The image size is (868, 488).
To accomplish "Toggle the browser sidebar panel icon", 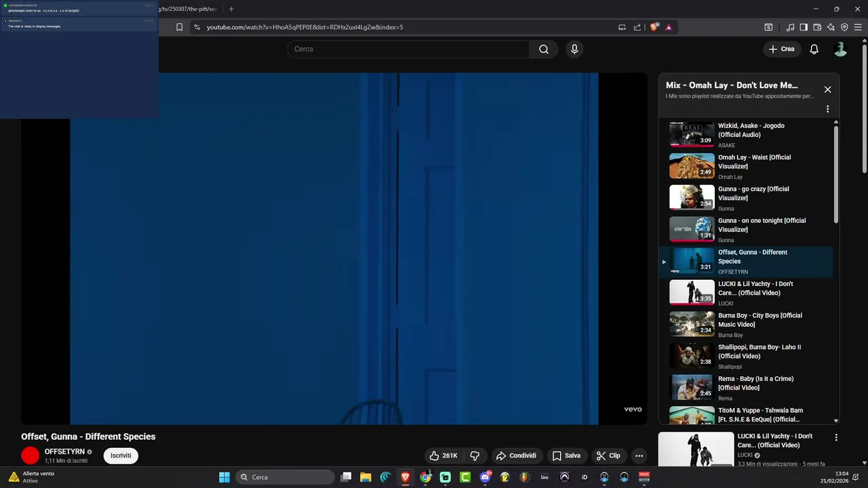I will [804, 27].
